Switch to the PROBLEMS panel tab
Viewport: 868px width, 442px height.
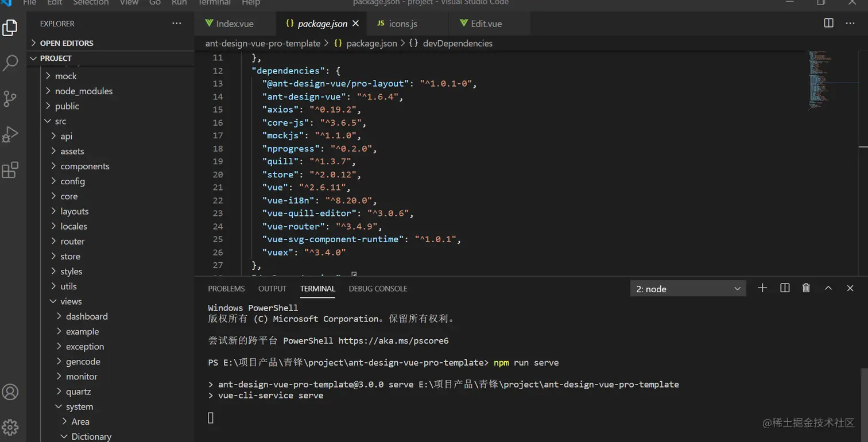click(226, 289)
